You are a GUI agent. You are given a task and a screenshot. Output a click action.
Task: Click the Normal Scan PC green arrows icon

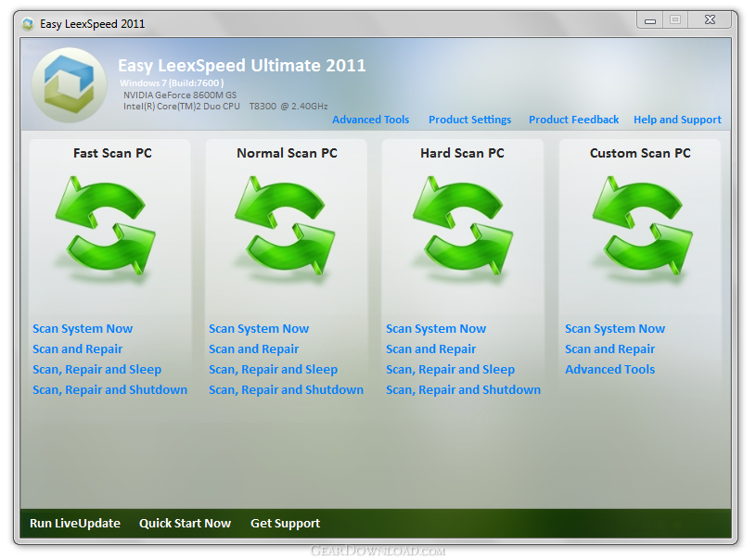point(285,226)
